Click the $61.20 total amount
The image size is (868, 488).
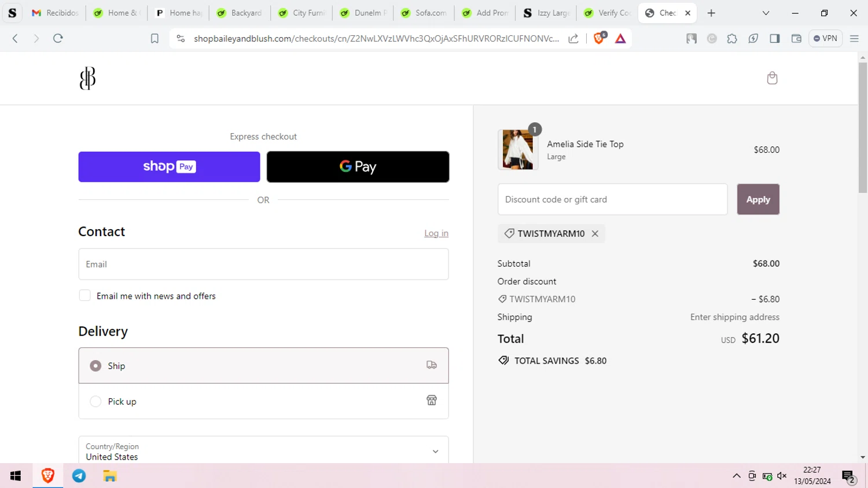(x=760, y=338)
